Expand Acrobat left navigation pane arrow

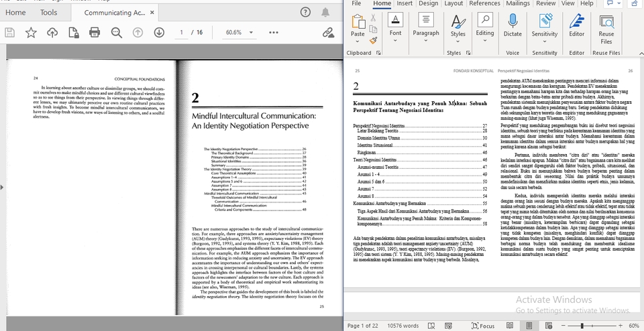(x=1, y=188)
